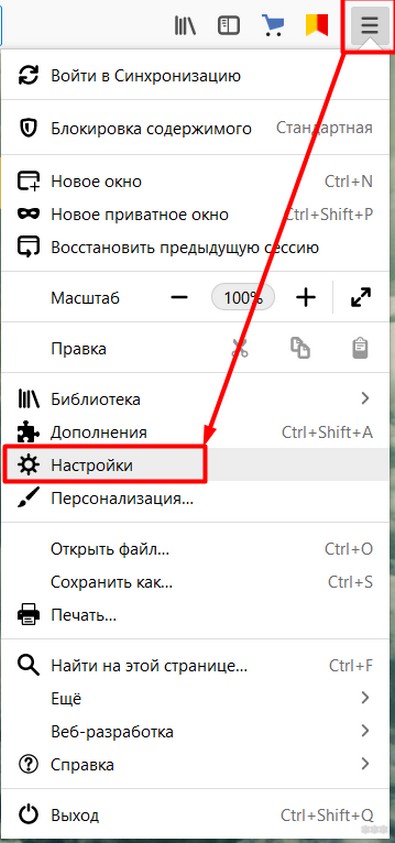The width and height of the screenshot is (395, 843).
Task: Click the Ctrl+Shift+A shortcut text
Action: (327, 432)
